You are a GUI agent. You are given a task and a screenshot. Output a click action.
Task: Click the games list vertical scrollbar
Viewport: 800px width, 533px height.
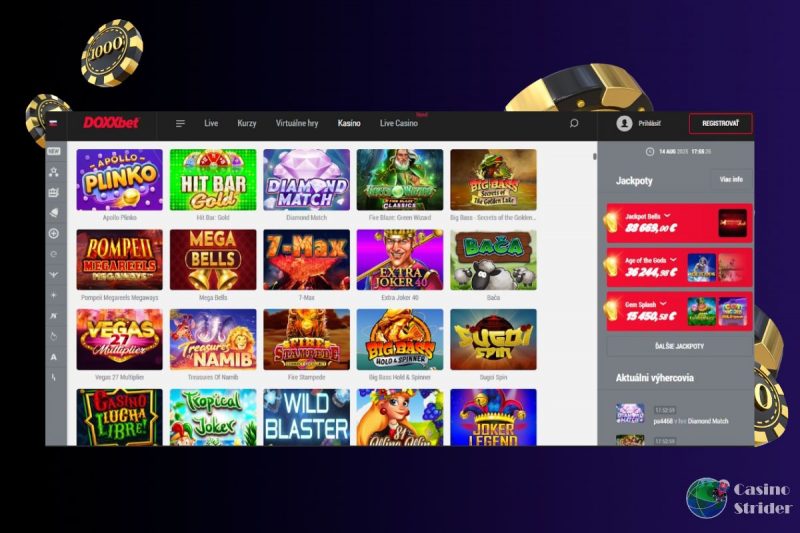(594, 157)
